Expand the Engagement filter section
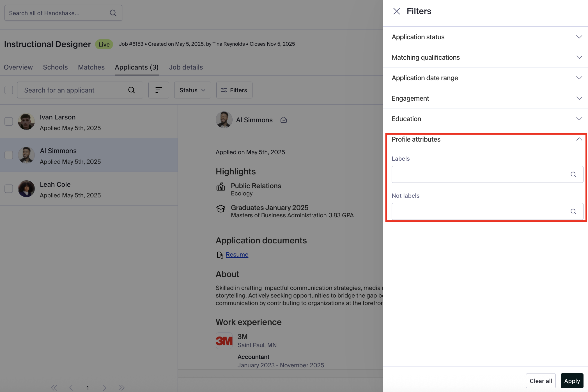 click(486, 98)
